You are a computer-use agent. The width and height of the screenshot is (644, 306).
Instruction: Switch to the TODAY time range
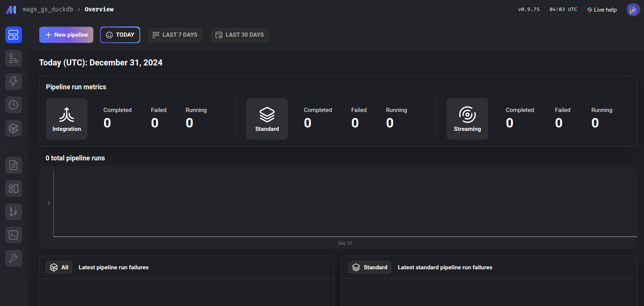120,35
